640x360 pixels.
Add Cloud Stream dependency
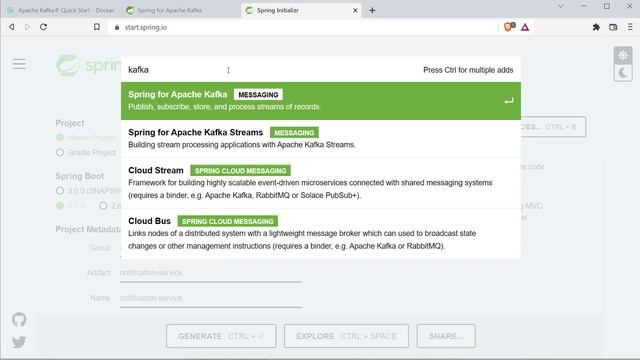tap(321, 183)
